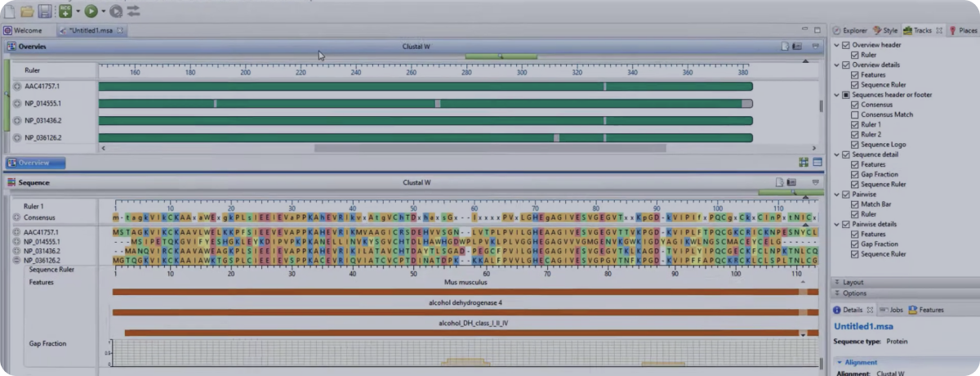The height and width of the screenshot is (376, 980).
Task: Click the swap arrows toolbar icon
Action: 134,11
